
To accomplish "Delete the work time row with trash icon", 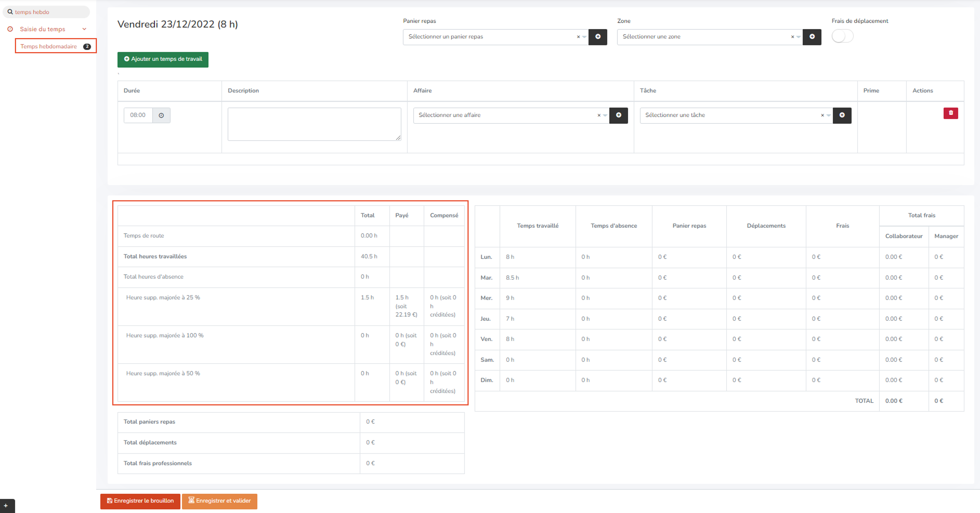I will (950, 113).
